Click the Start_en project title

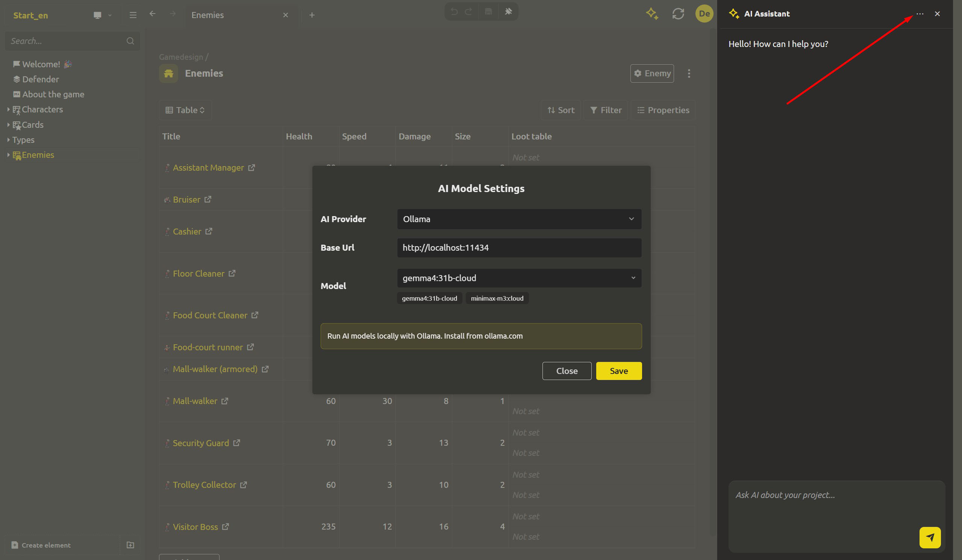point(30,15)
